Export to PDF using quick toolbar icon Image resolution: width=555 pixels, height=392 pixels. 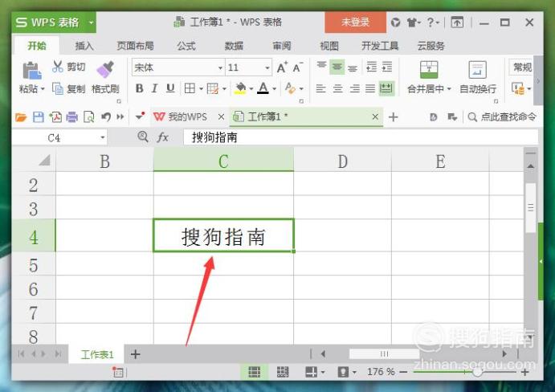pos(55,116)
